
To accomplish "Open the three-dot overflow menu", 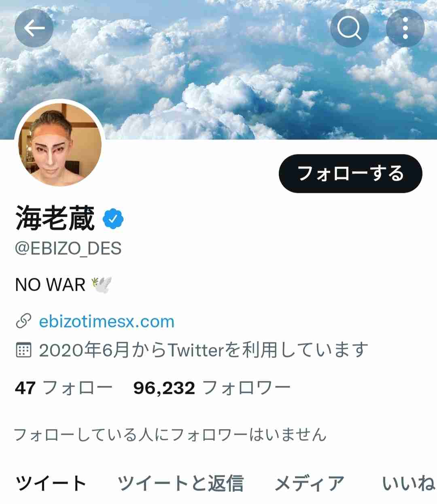I will tap(405, 28).
